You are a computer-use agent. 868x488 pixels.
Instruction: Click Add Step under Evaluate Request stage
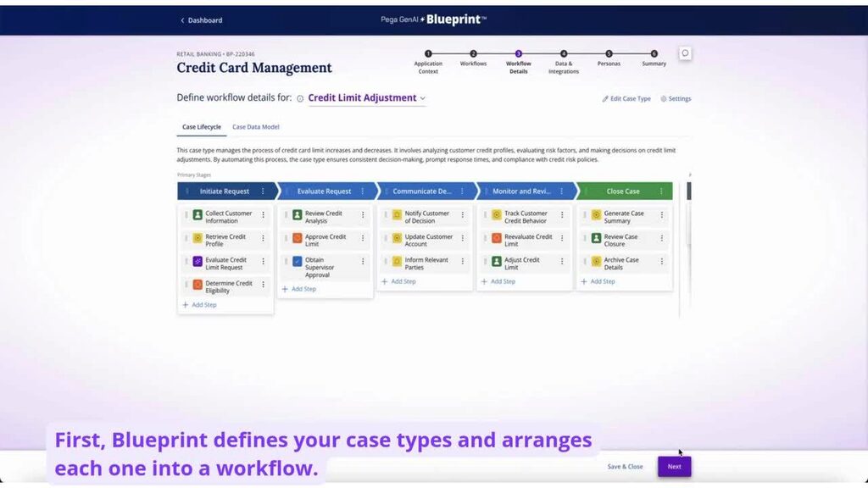298,289
